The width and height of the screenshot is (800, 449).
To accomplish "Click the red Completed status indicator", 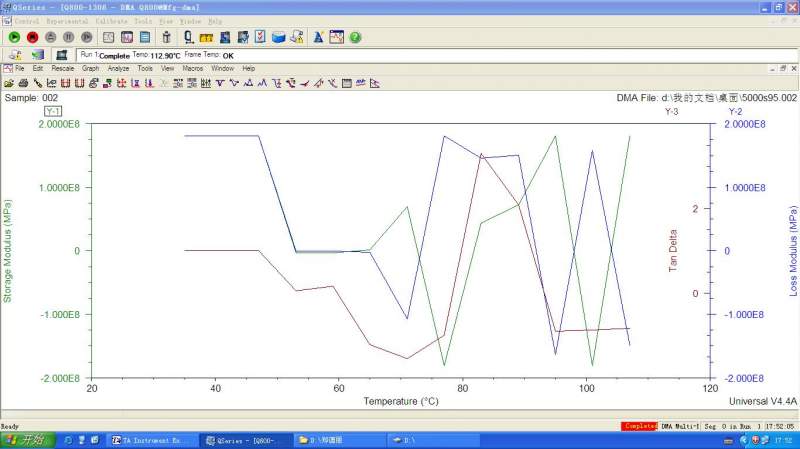I will 639,426.
